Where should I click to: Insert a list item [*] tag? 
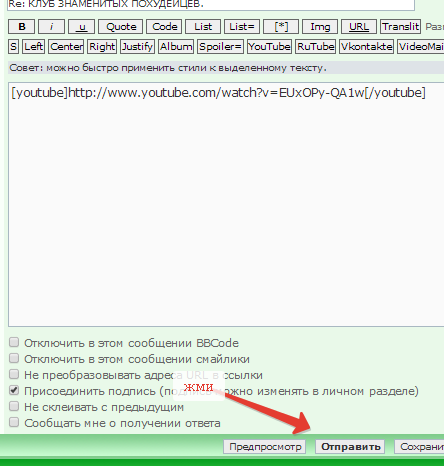pos(281,26)
